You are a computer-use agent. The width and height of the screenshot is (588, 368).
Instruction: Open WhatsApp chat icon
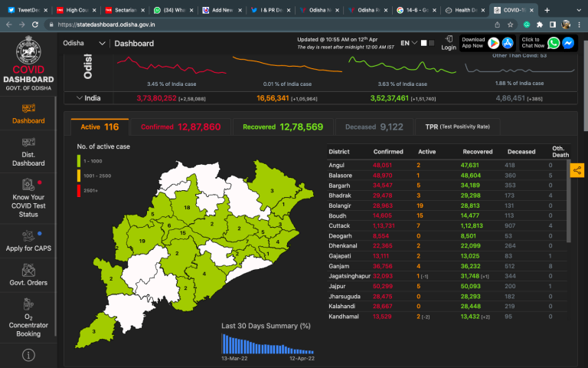(554, 44)
